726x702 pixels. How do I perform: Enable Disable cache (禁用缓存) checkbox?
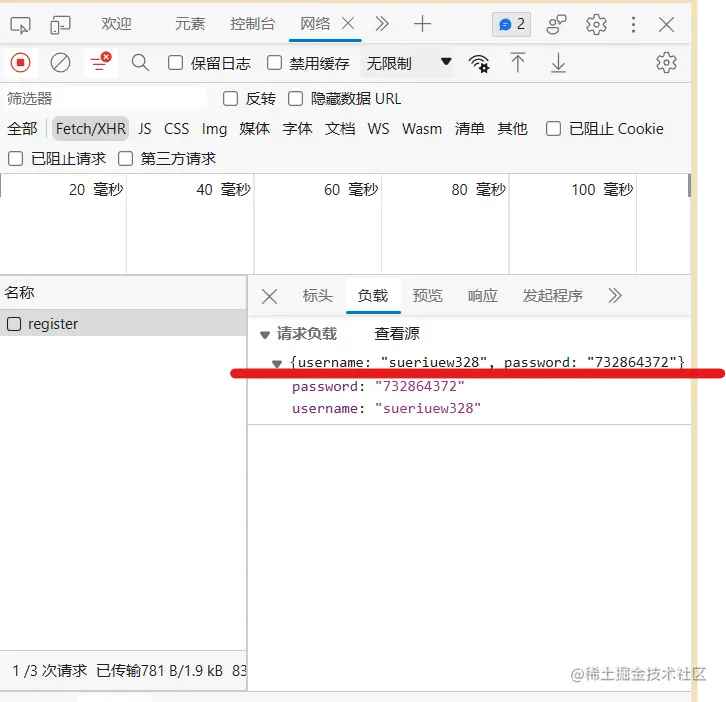point(275,63)
